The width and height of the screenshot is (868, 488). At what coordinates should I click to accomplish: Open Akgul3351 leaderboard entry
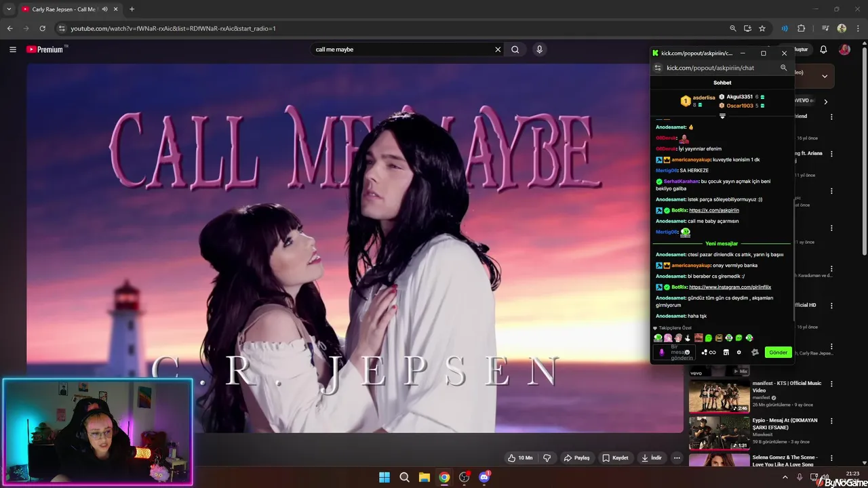point(742,97)
